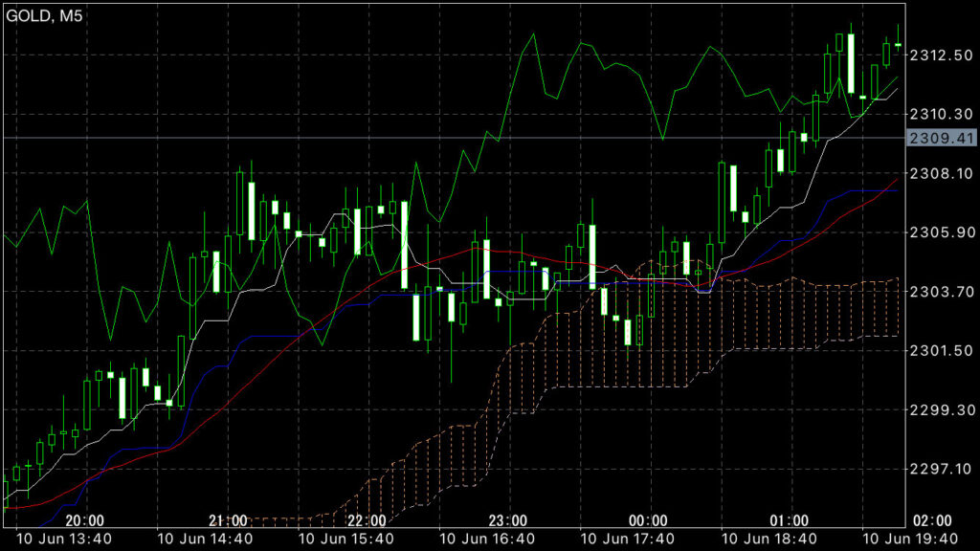Click the 10 Jun 18:40 date label

(x=769, y=540)
